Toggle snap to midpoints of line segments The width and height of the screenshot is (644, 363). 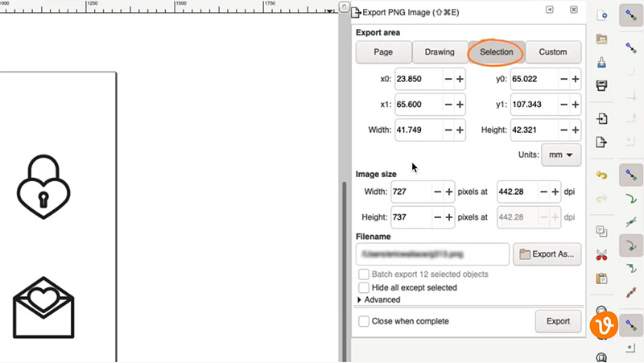(631, 292)
